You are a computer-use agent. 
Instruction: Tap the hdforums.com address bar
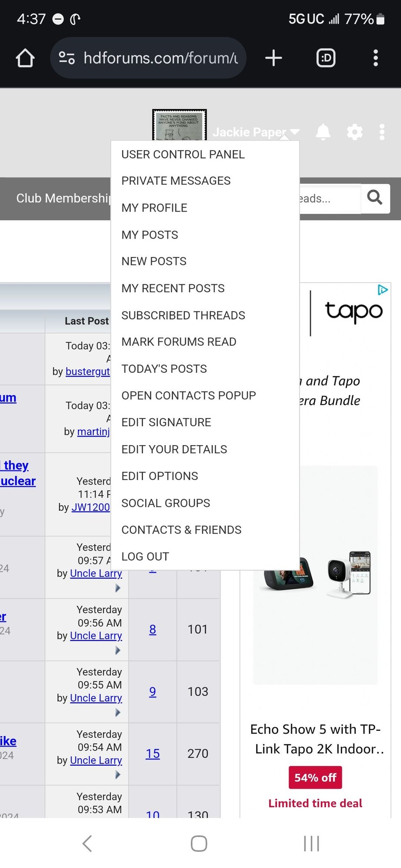pyautogui.click(x=160, y=58)
